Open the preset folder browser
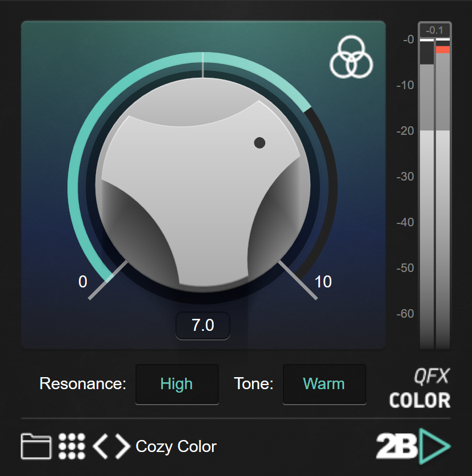The image size is (472, 476). click(35, 446)
